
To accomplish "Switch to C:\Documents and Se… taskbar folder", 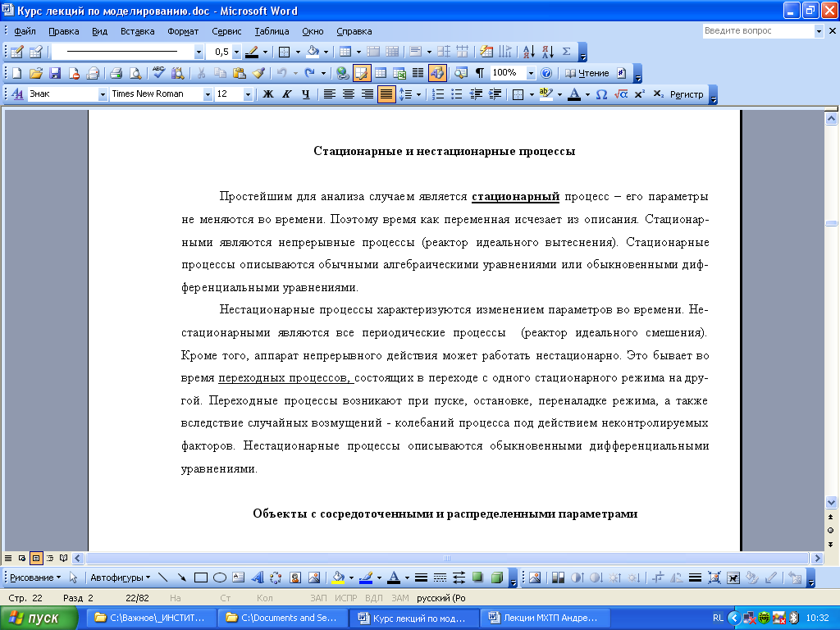I will [x=283, y=619].
